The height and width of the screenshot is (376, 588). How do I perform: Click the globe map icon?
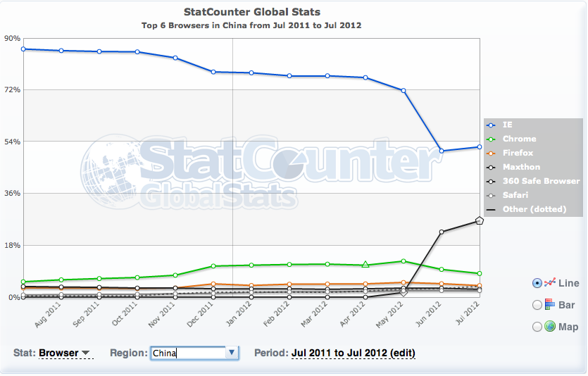coord(550,326)
